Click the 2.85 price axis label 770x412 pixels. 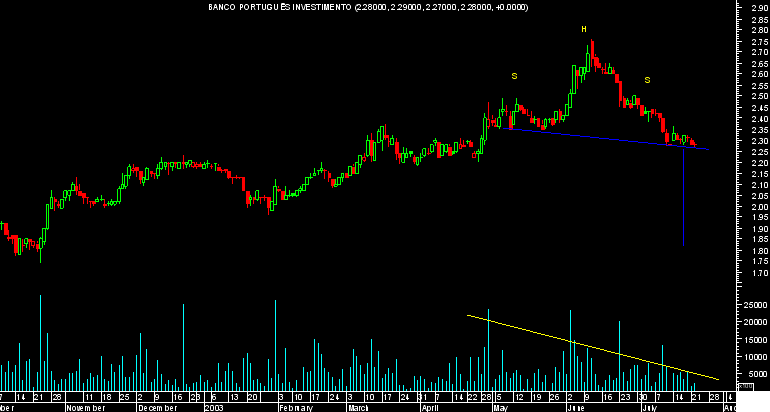tap(760, 20)
